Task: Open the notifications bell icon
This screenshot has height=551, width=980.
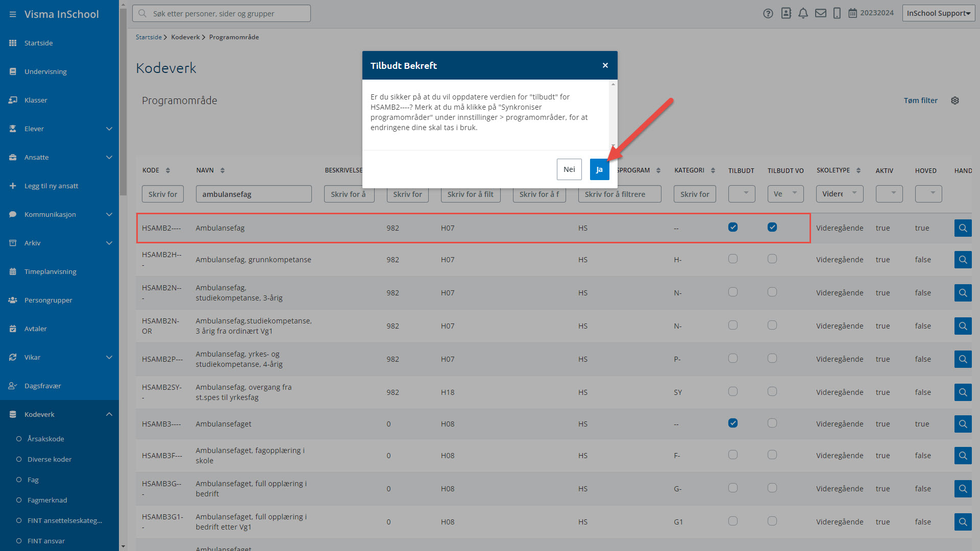Action: [803, 13]
